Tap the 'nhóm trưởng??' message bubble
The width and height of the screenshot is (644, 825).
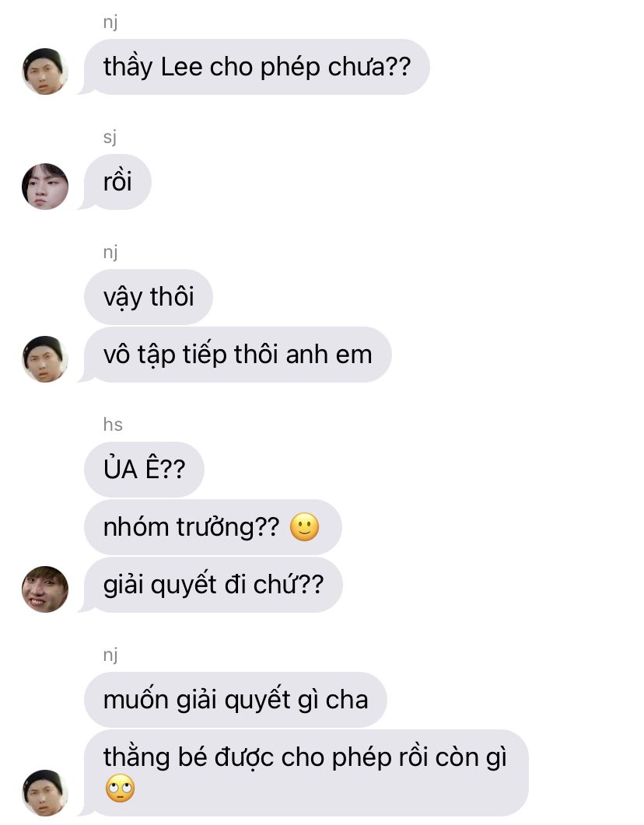click(213, 527)
